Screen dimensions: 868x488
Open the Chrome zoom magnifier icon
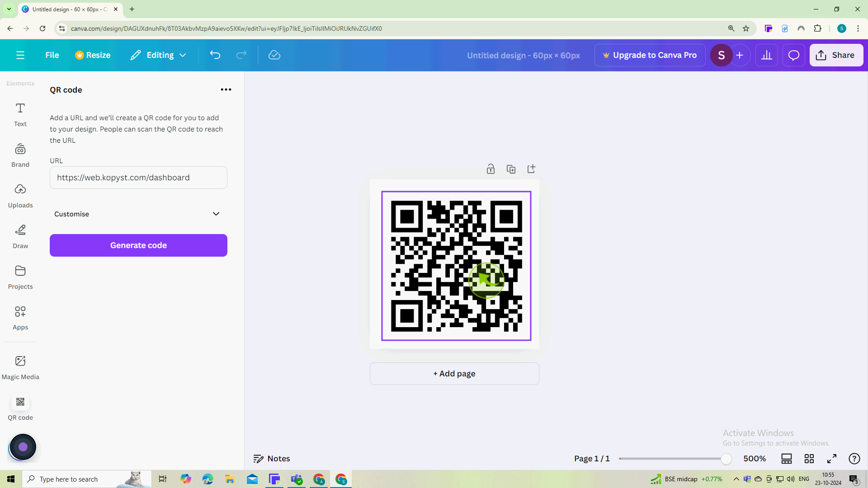coord(731,28)
